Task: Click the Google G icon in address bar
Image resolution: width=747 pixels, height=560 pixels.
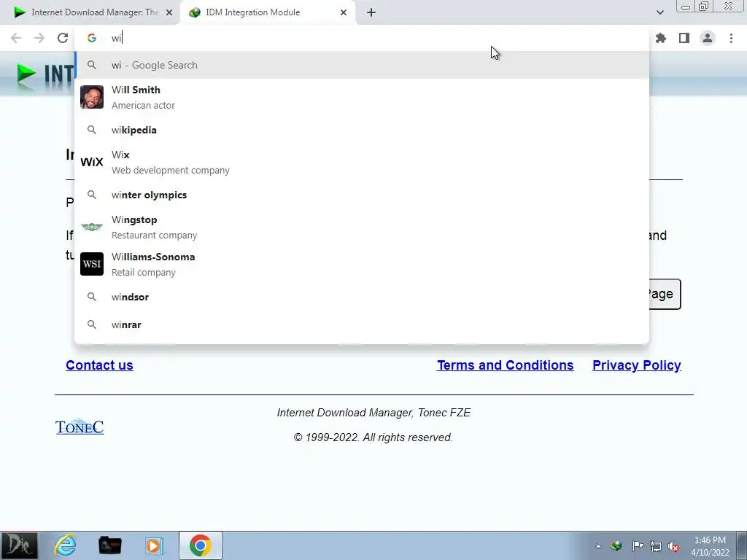Action: pos(91,38)
